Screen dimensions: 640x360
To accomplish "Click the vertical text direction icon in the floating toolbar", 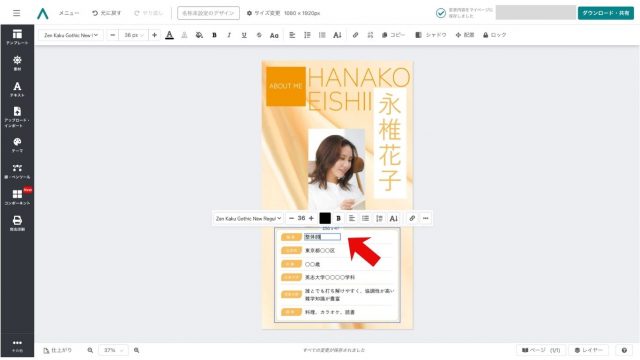I will click(x=393, y=219).
